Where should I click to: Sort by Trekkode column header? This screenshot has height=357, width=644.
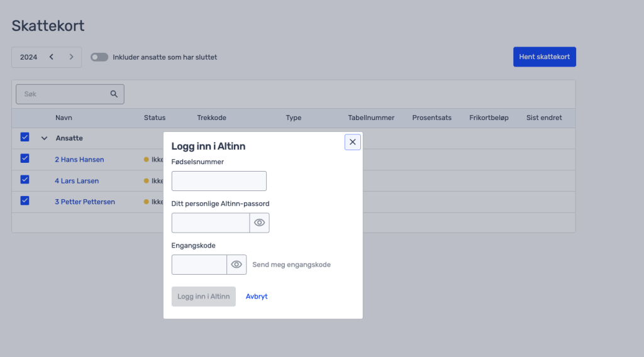tap(211, 118)
